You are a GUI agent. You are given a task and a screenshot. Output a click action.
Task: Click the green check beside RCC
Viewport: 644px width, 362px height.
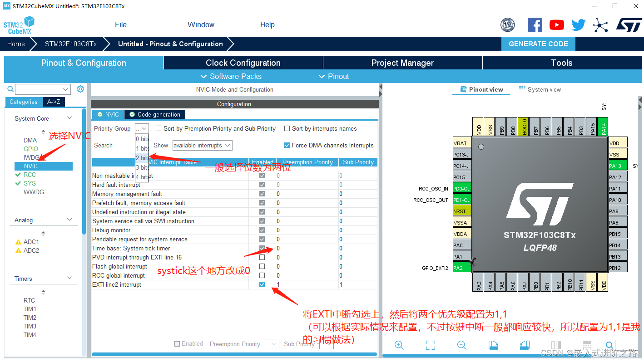(18, 175)
